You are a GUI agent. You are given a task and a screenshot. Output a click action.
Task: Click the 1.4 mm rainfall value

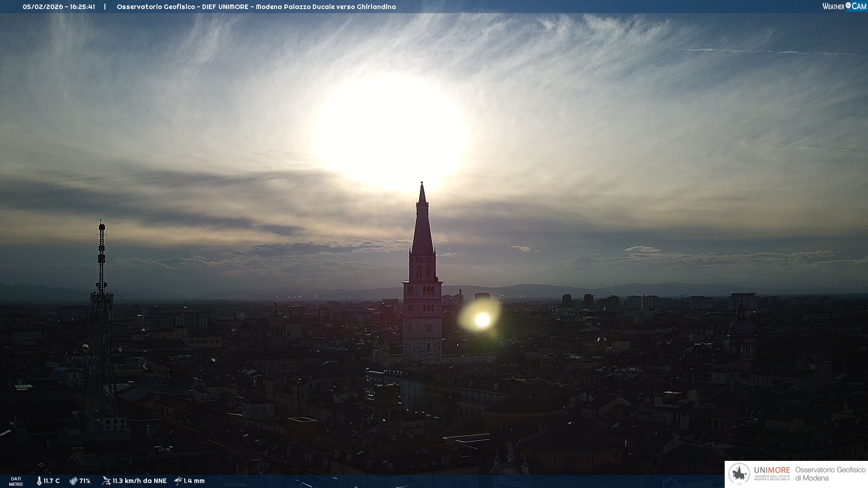pos(194,481)
